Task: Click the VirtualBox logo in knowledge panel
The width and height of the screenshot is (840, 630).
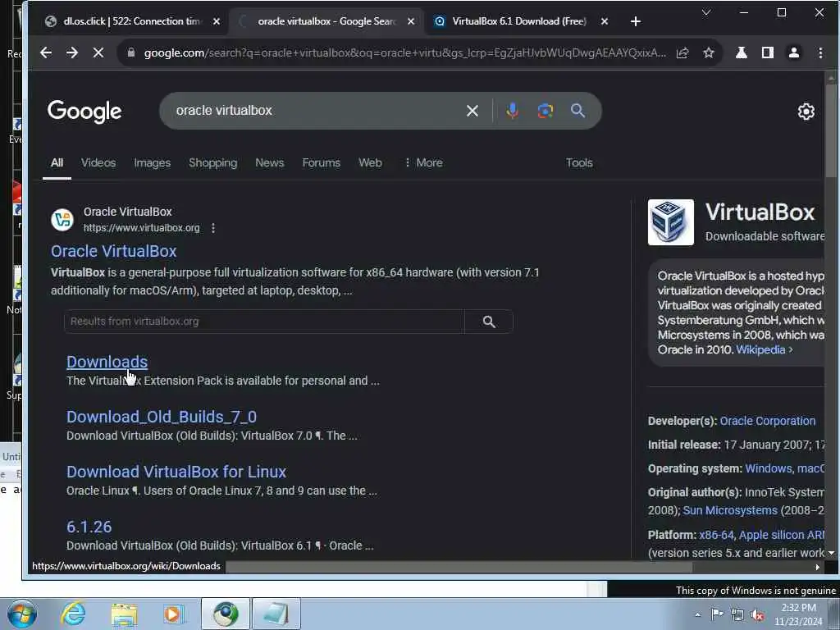Action: pyautogui.click(x=671, y=222)
